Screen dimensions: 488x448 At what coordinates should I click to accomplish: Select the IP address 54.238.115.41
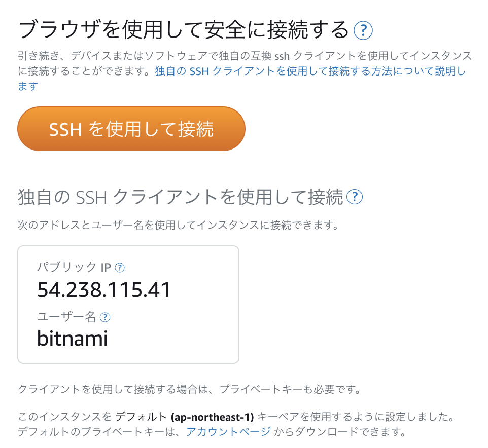104,289
